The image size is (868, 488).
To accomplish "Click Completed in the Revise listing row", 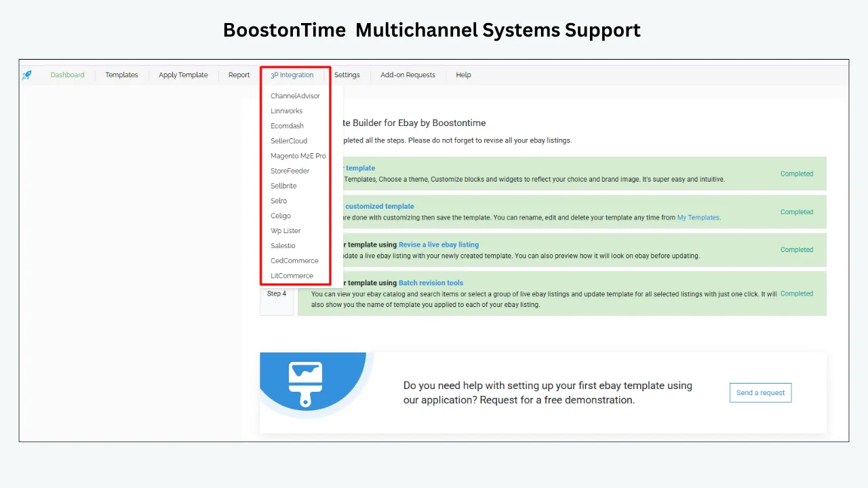I will coord(796,249).
